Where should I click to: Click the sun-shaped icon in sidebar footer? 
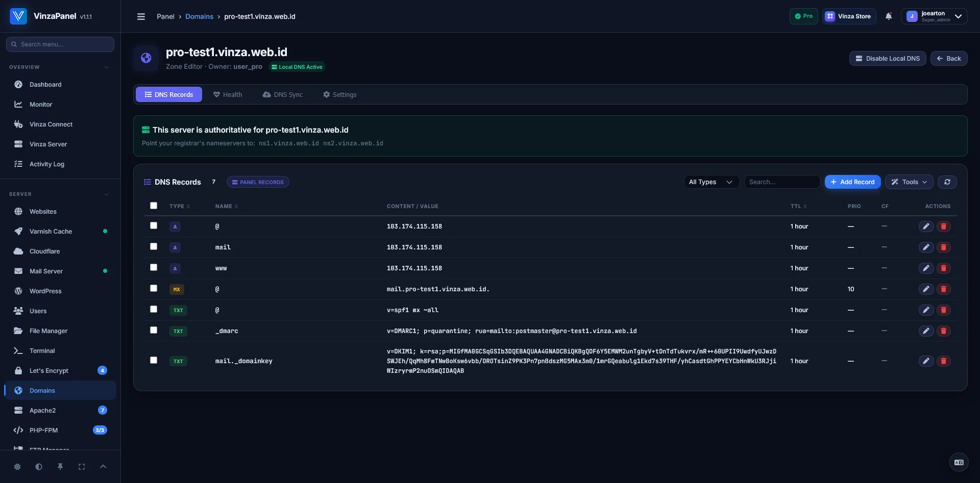(x=17, y=467)
